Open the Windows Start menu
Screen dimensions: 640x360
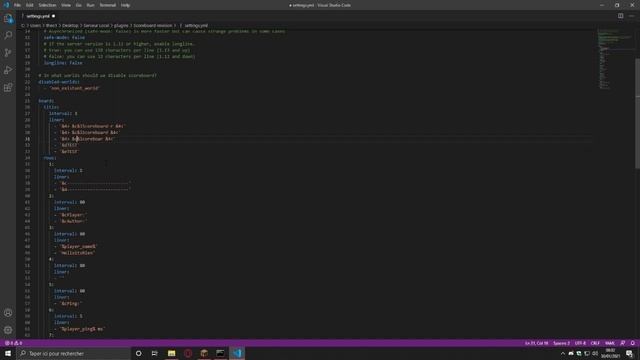(x=8, y=353)
